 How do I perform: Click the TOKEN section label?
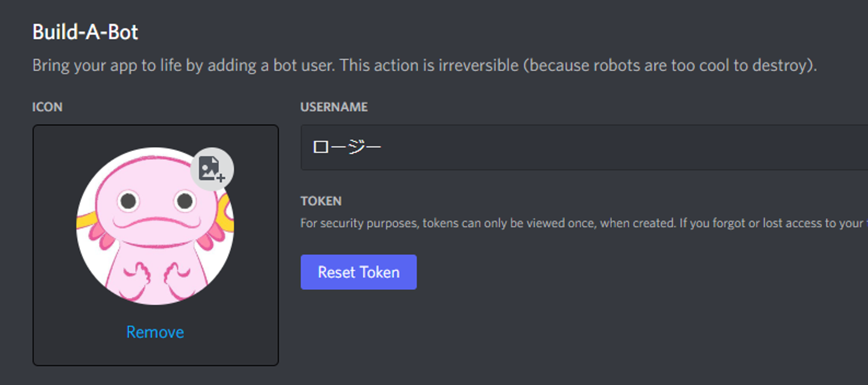coord(321,201)
